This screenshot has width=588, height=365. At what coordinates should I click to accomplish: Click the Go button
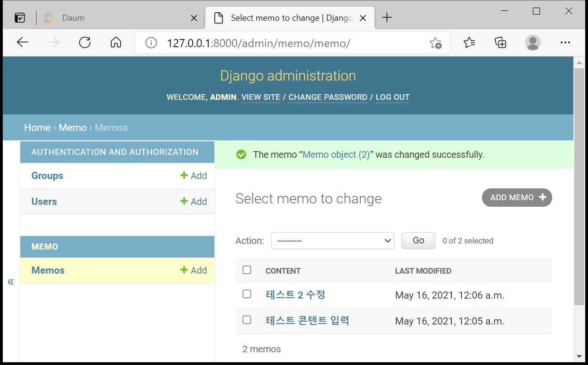[x=418, y=241]
